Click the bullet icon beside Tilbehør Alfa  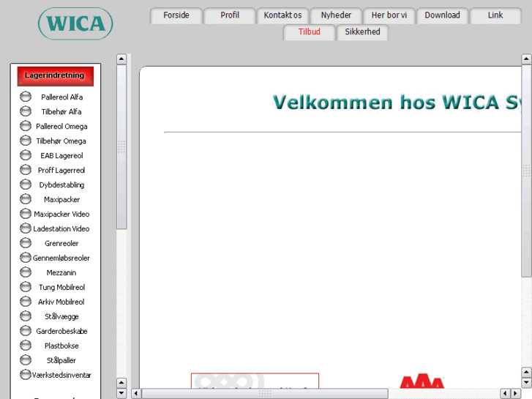pos(26,111)
